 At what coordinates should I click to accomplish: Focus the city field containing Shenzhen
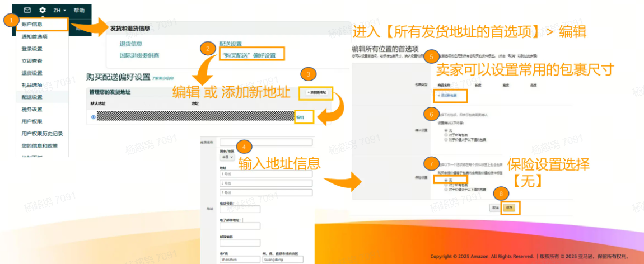pos(240,259)
